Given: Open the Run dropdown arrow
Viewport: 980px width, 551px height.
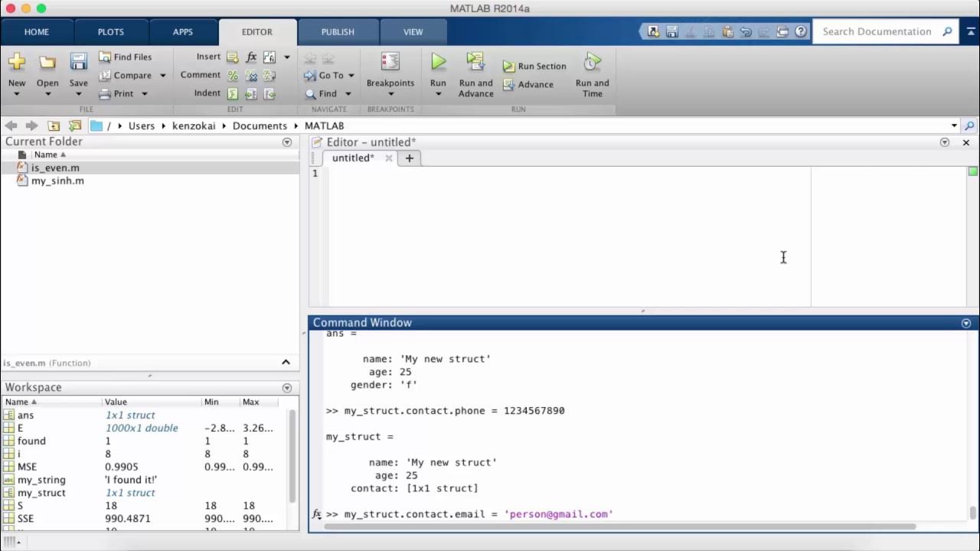Looking at the screenshot, I should pos(438,94).
